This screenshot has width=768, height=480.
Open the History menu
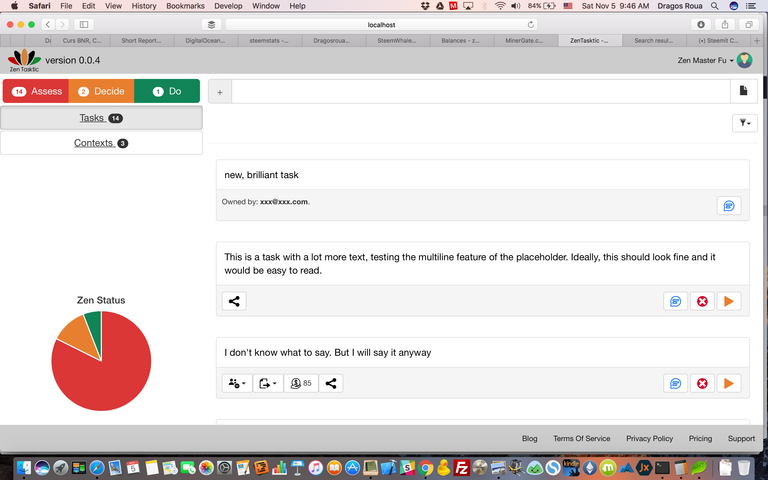click(144, 6)
